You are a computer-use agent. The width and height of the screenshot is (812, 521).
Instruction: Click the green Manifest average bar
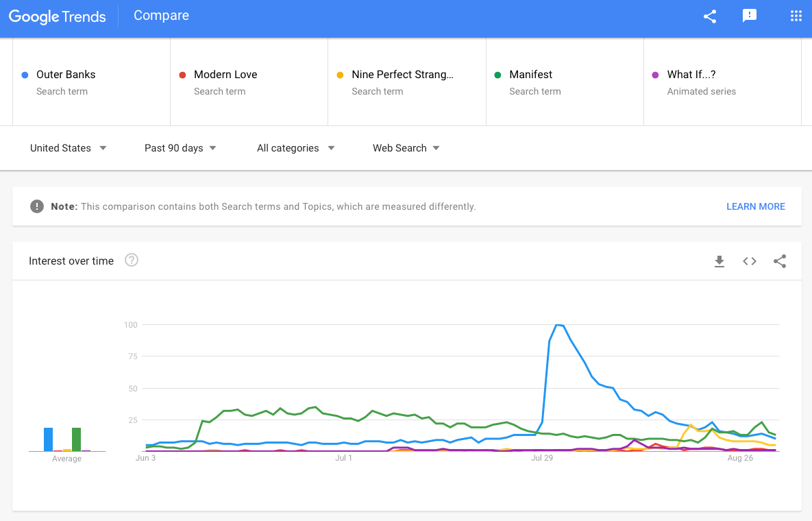point(76,439)
